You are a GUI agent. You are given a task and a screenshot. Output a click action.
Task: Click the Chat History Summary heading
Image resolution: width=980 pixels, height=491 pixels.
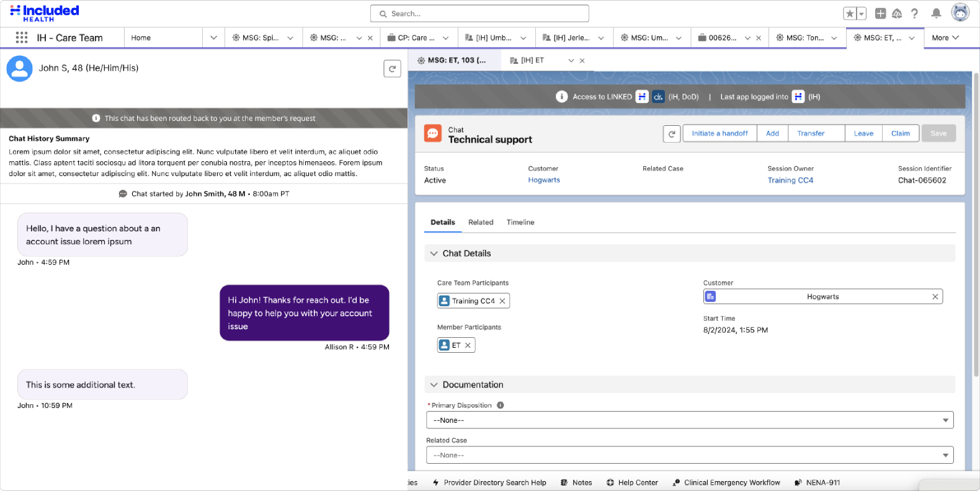(49, 139)
